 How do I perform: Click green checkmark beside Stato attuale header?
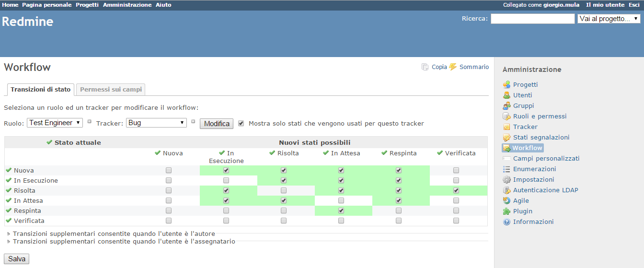pyautogui.click(x=49, y=142)
